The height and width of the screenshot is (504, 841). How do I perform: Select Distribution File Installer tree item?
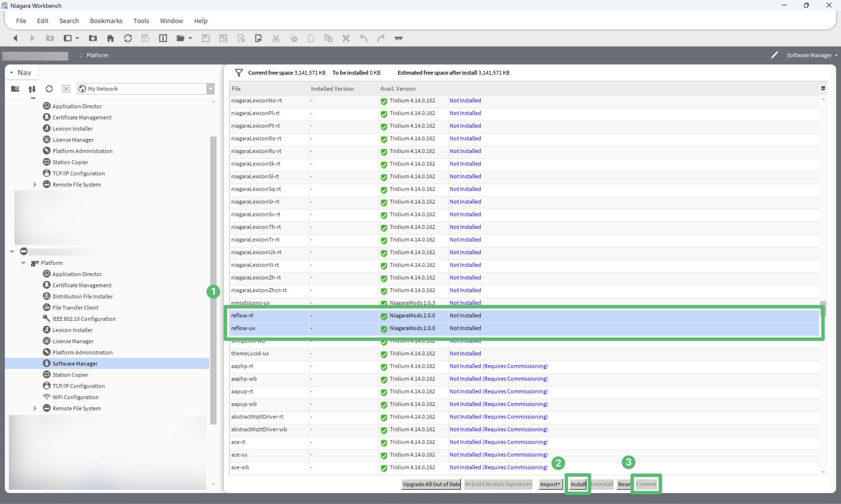click(x=82, y=297)
